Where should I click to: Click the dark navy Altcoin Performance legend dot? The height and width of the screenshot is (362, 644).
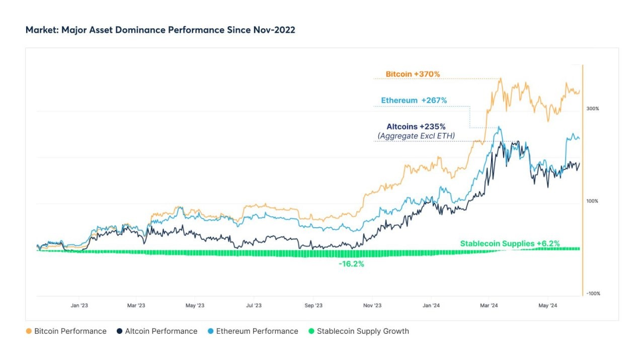[120, 331]
